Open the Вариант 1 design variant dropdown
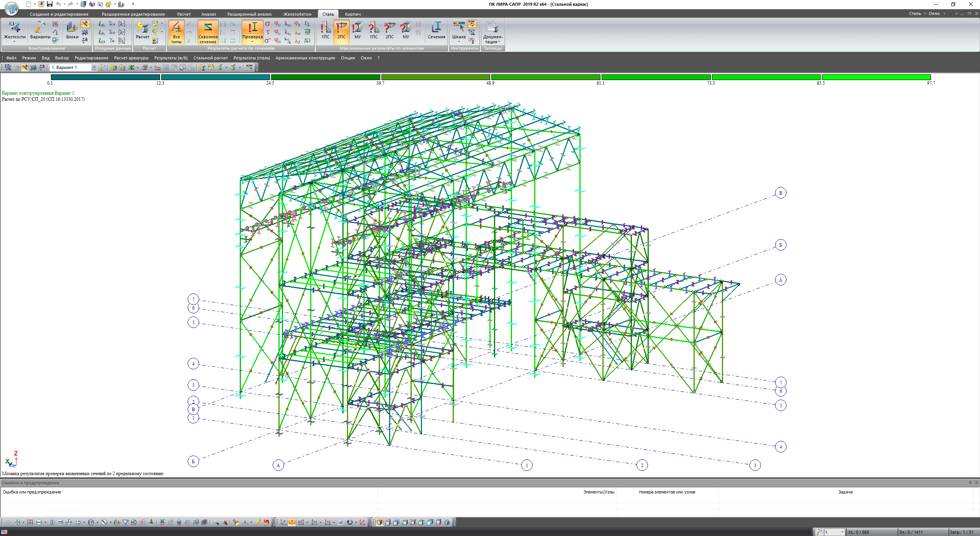This screenshot has width=980, height=536. pos(94,67)
